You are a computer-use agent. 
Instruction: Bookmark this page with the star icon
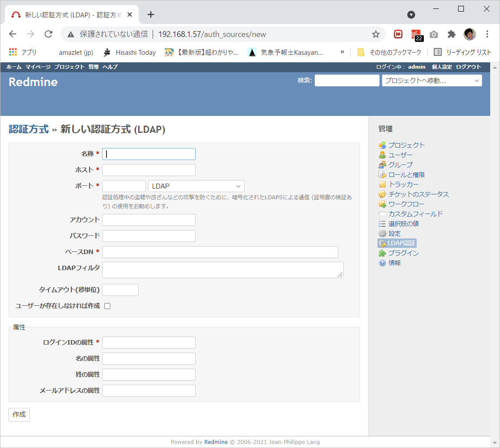click(x=376, y=34)
